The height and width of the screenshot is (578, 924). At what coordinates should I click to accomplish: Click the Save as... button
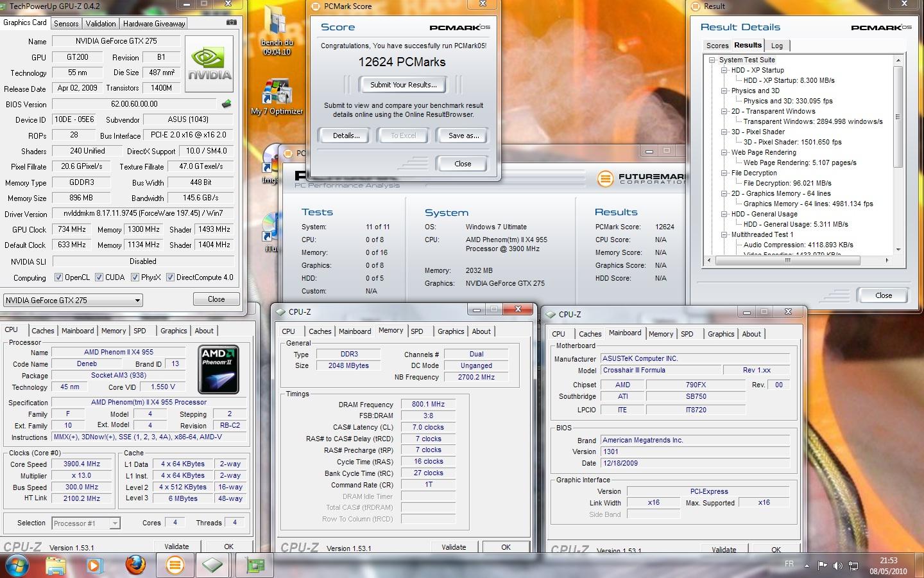pyautogui.click(x=463, y=136)
